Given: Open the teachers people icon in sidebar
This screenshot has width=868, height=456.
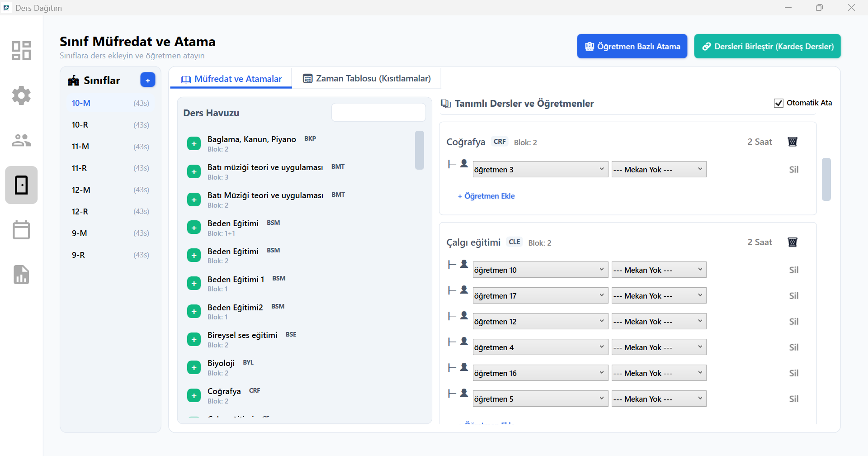Looking at the screenshot, I should [21, 140].
